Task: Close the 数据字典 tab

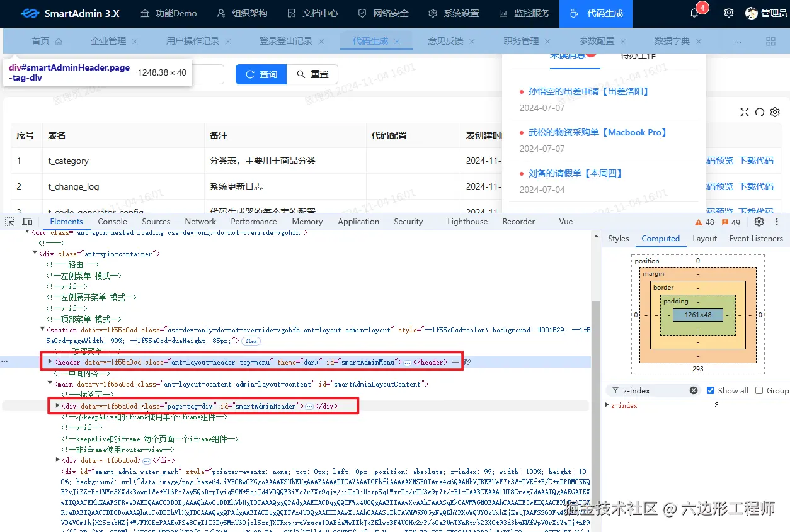Action: coord(699,41)
